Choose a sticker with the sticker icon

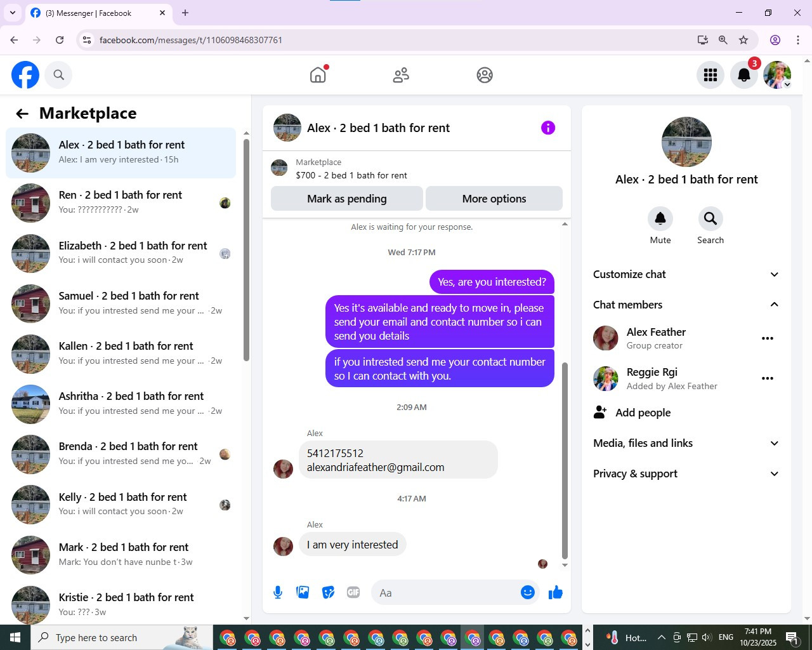pos(328,592)
